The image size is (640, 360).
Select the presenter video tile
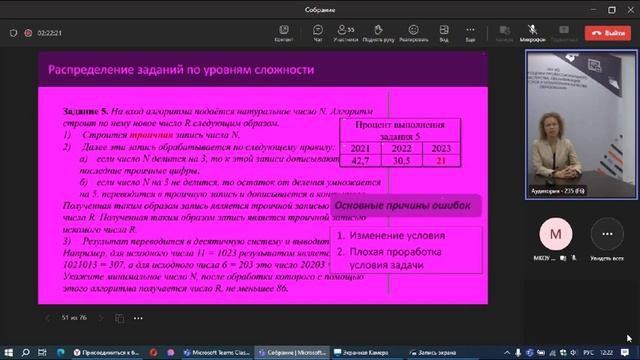click(x=581, y=124)
